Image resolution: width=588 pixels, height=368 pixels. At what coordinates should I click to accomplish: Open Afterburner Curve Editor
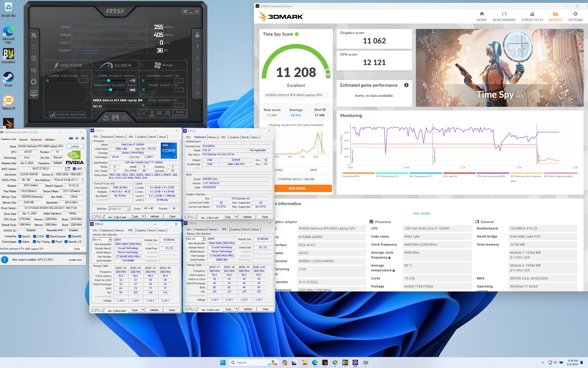67,115
